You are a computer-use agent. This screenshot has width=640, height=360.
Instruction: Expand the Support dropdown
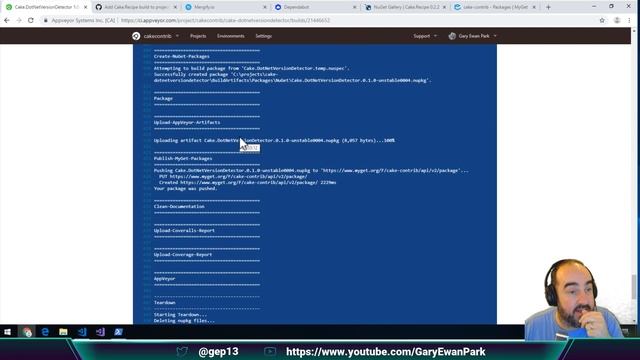[425, 36]
